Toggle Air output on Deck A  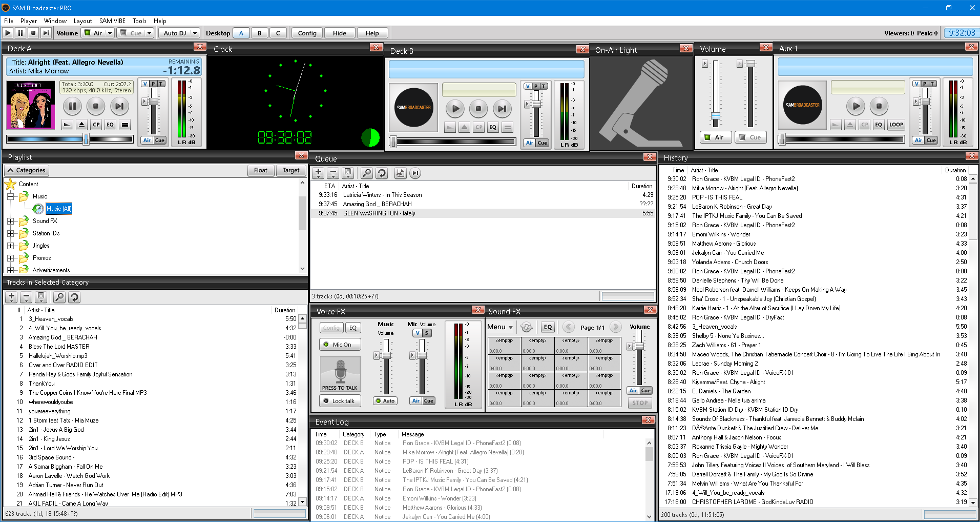[147, 140]
